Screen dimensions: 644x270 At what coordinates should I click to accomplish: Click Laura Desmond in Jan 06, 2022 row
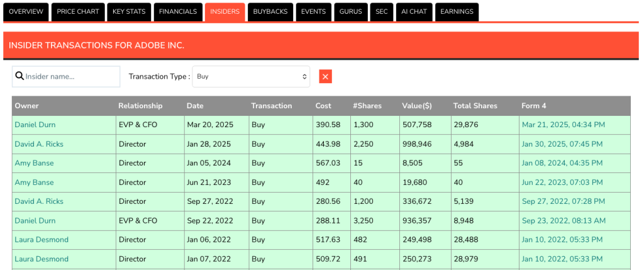click(x=42, y=240)
